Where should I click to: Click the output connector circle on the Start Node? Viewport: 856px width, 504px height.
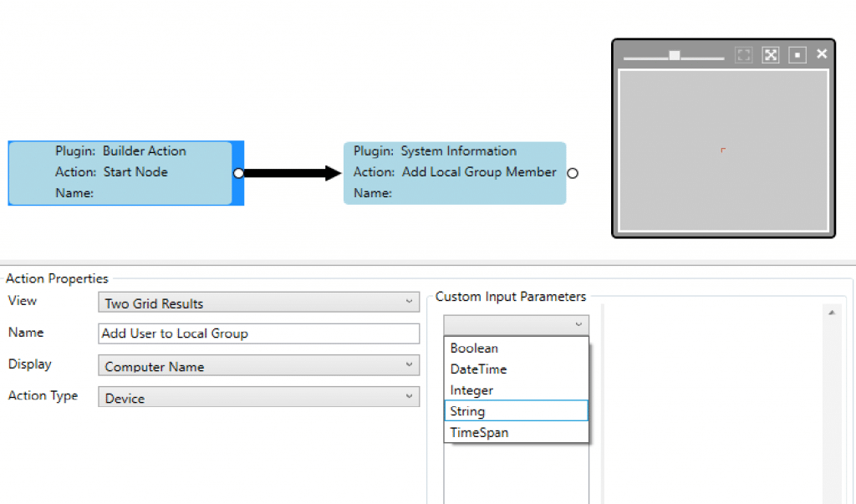click(239, 173)
